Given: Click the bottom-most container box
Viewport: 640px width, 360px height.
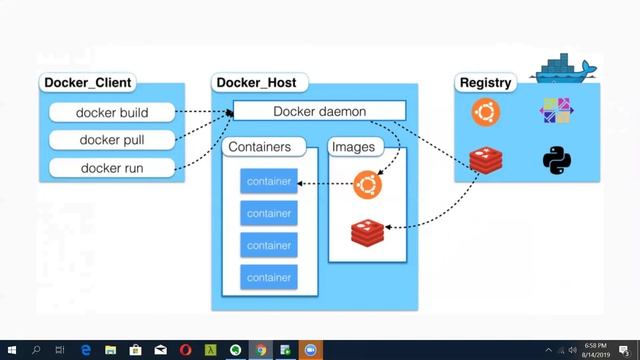Looking at the screenshot, I should coord(269,277).
